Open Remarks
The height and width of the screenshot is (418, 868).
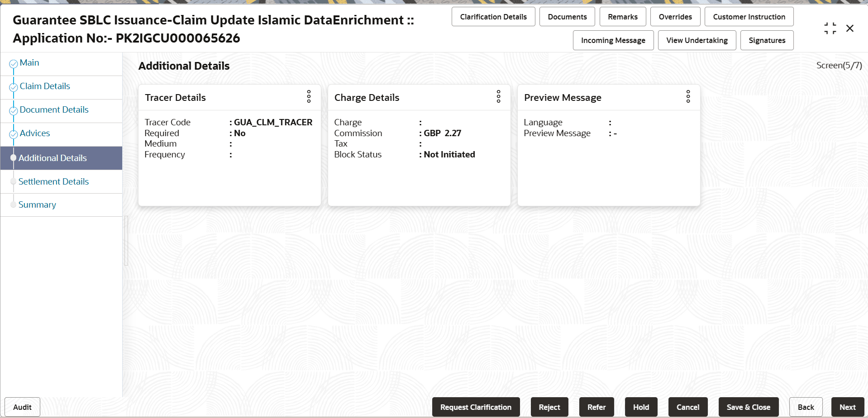pos(623,17)
